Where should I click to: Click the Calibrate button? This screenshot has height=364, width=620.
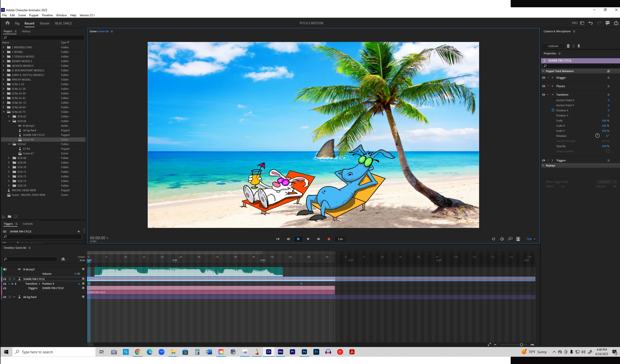tap(553, 46)
